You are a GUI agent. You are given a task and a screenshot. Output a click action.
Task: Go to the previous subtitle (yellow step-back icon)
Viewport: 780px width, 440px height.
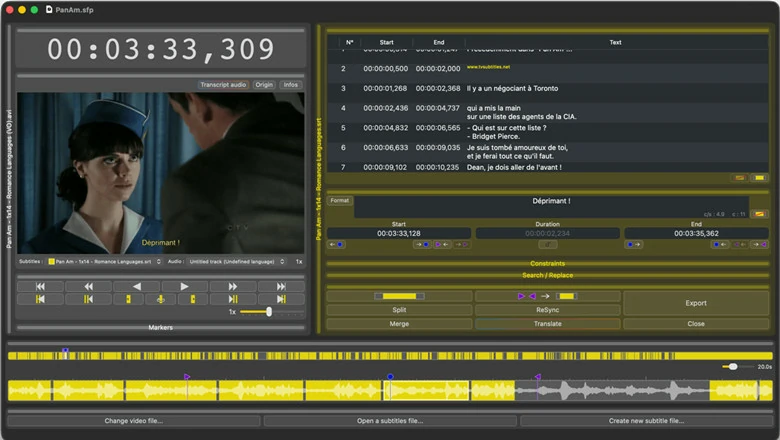89,299
